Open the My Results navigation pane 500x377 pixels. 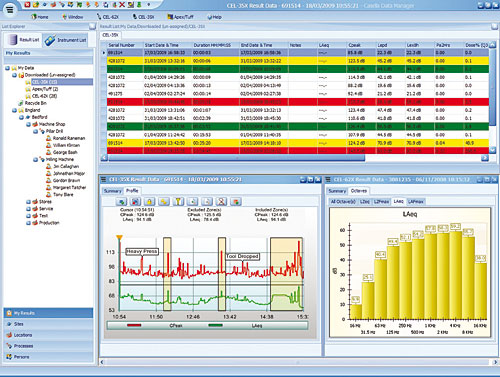tap(48, 313)
